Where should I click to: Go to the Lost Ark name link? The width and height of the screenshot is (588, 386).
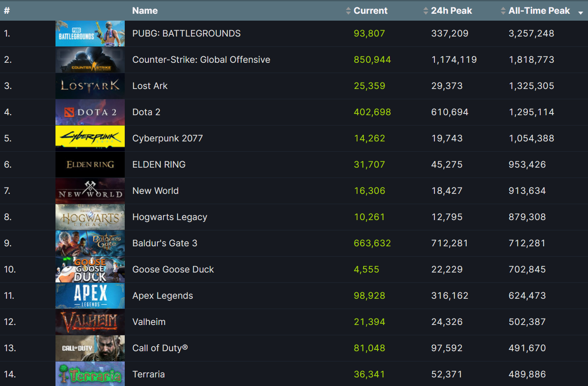coord(150,86)
